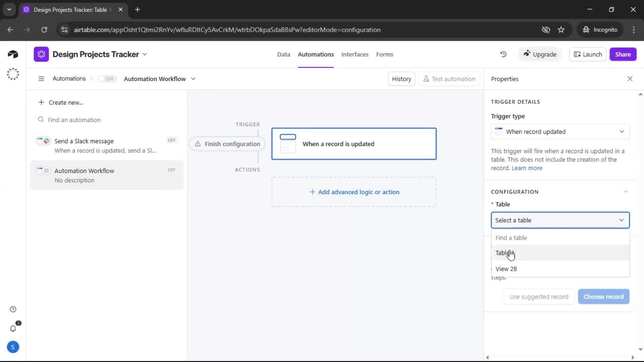
Task: Go back in browser history
Action: click(10, 30)
